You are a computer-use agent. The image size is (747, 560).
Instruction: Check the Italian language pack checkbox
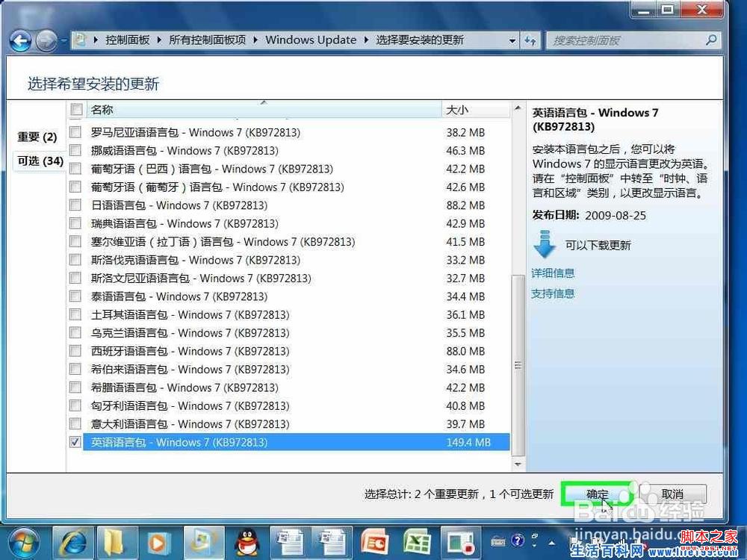(75, 424)
